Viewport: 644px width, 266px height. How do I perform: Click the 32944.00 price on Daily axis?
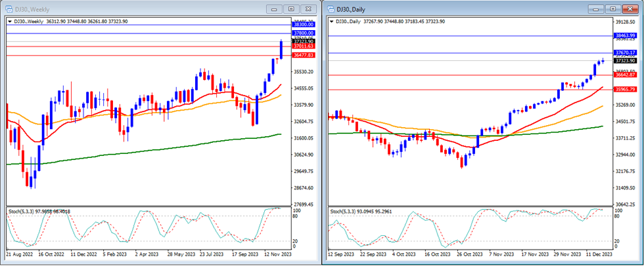pos(626,155)
